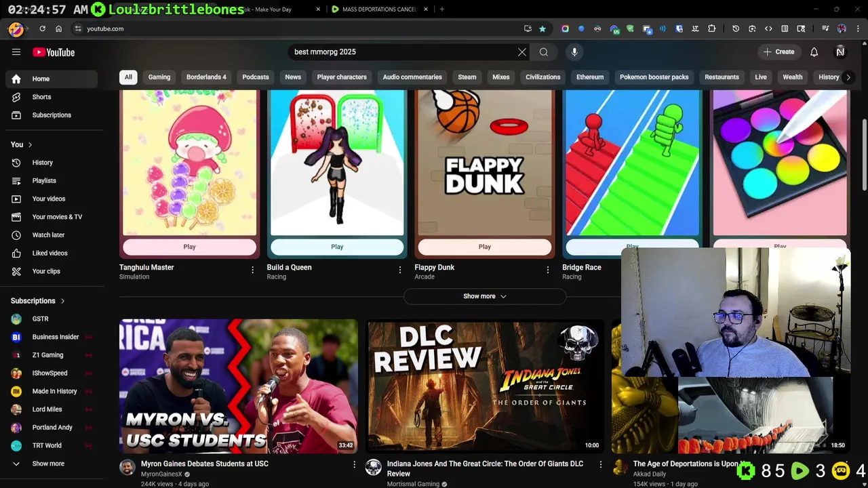Click the Create button

(778, 52)
